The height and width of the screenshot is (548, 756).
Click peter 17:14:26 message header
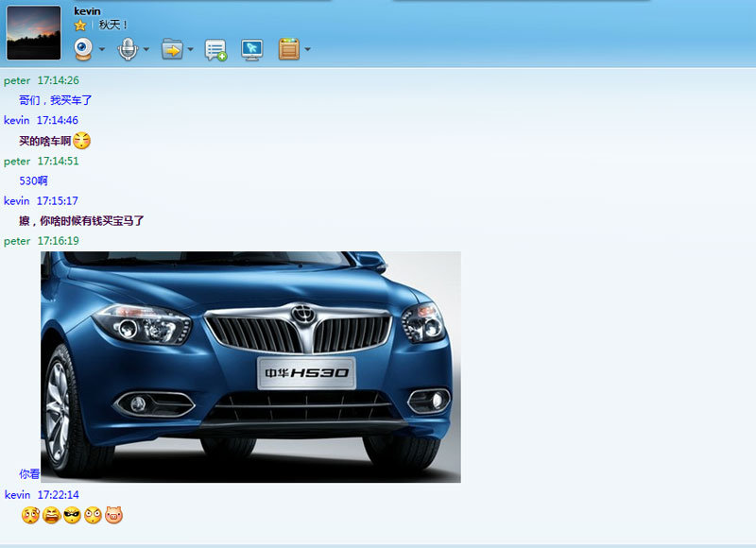pyautogui.click(x=41, y=80)
